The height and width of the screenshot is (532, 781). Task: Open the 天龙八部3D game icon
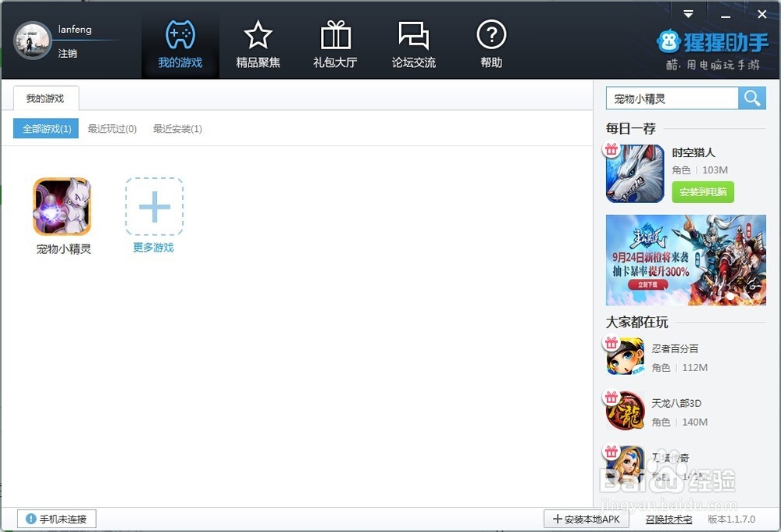click(626, 411)
